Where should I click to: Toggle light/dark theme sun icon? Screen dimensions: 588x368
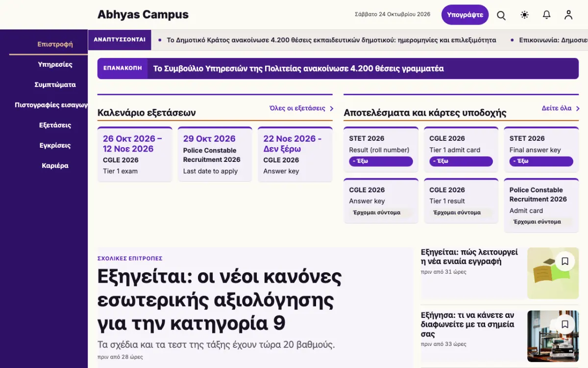pyautogui.click(x=525, y=15)
